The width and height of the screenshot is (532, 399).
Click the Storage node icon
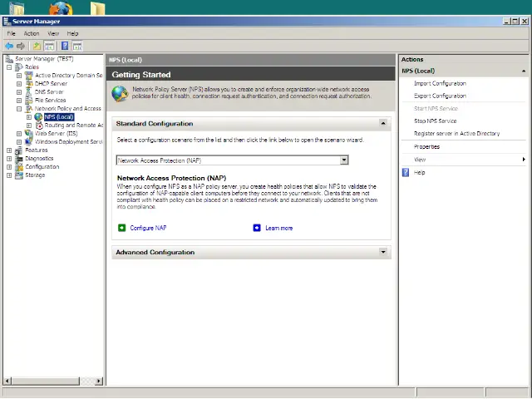(x=19, y=175)
